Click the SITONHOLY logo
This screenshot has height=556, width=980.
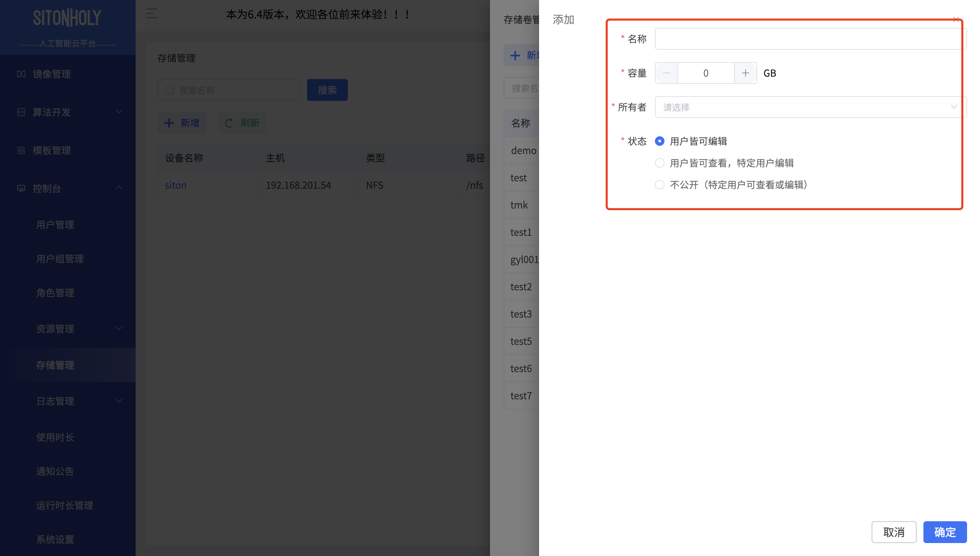tap(67, 18)
